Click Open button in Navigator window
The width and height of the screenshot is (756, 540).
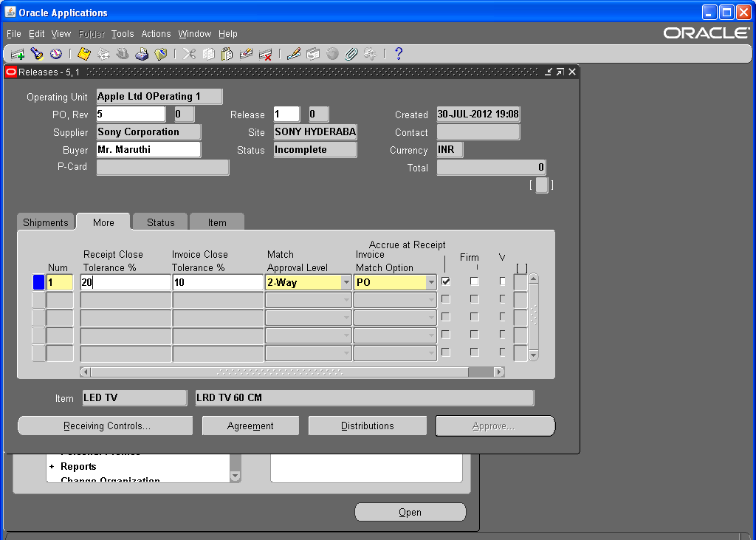[410, 512]
